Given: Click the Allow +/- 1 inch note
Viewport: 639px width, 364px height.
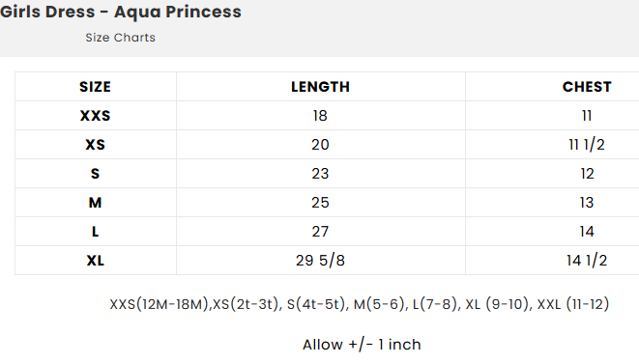Looking at the screenshot, I should tap(362, 345).
